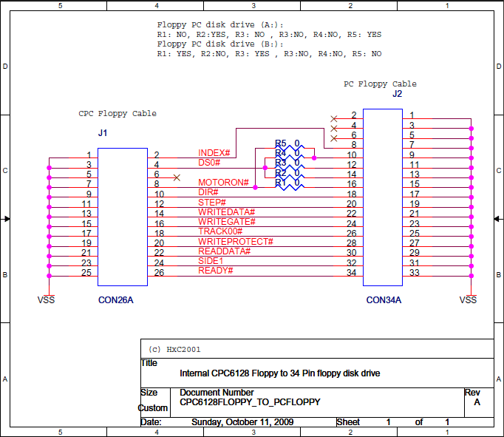Viewport: 504px width, 437px height.
Task: Click the no-connect X on J2 pin 2
Action: coord(334,118)
